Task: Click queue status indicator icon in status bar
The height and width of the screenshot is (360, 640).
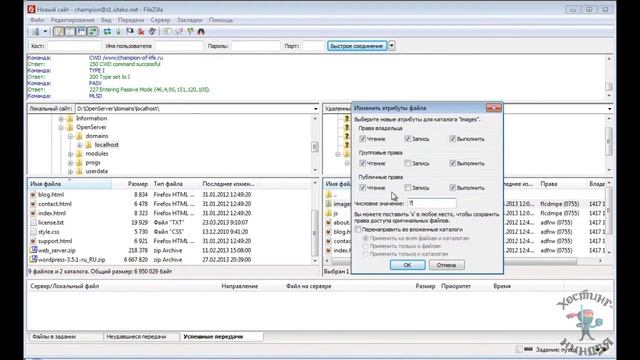Action: pos(529,349)
